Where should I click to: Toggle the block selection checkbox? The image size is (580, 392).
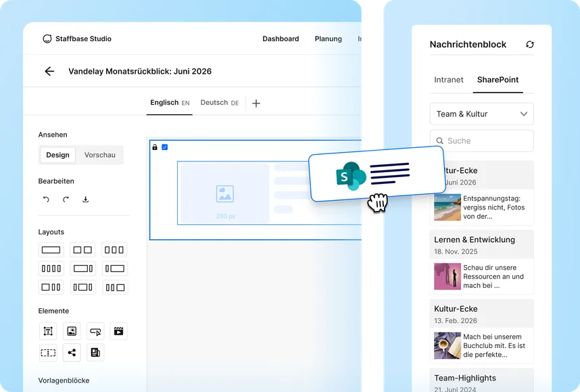[165, 147]
